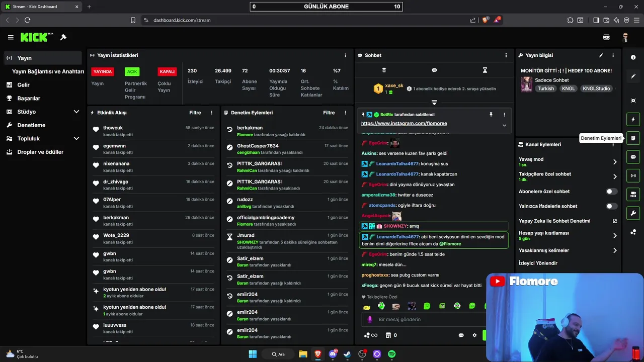
Task: Click the GhostCasper7634 ban entry
Action: (x=287, y=149)
